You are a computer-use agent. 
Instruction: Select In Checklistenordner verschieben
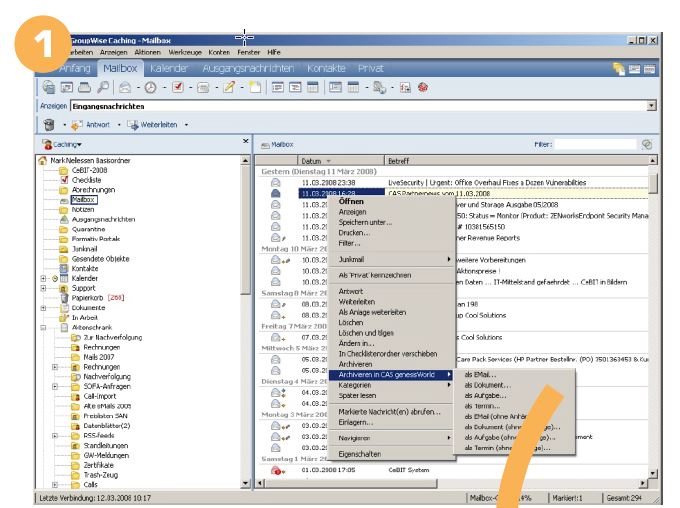(x=388, y=354)
